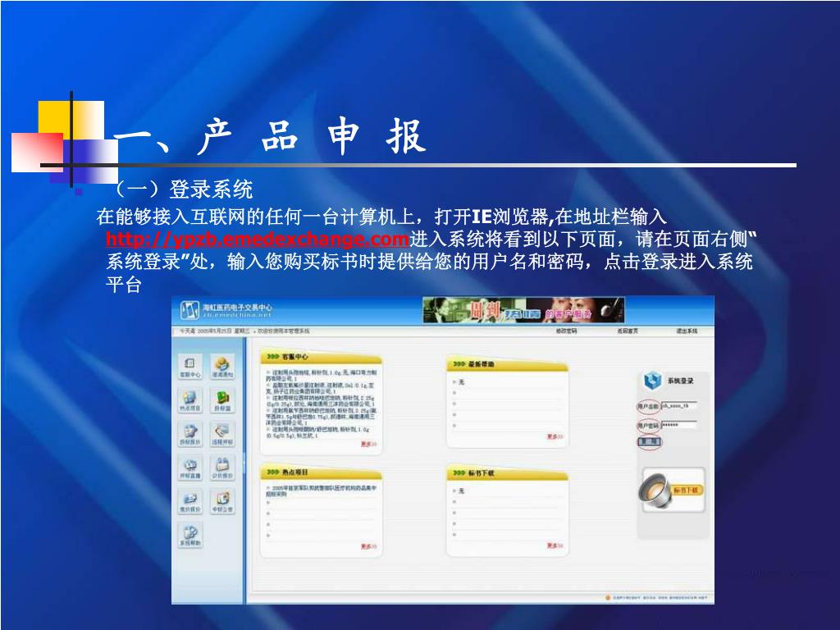Image resolution: width=840 pixels, height=630 pixels.
Task: Open the green 投标篮 sidebar icon
Action: pos(222,400)
